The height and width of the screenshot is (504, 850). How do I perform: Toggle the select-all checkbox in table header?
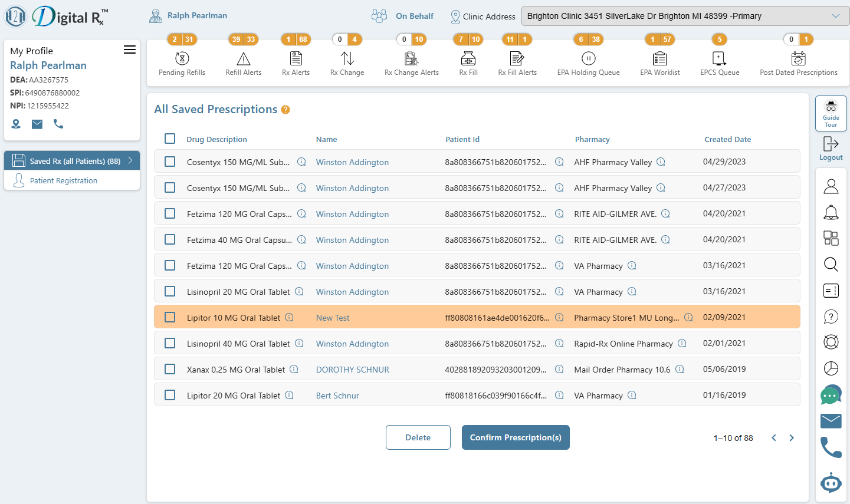point(170,139)
